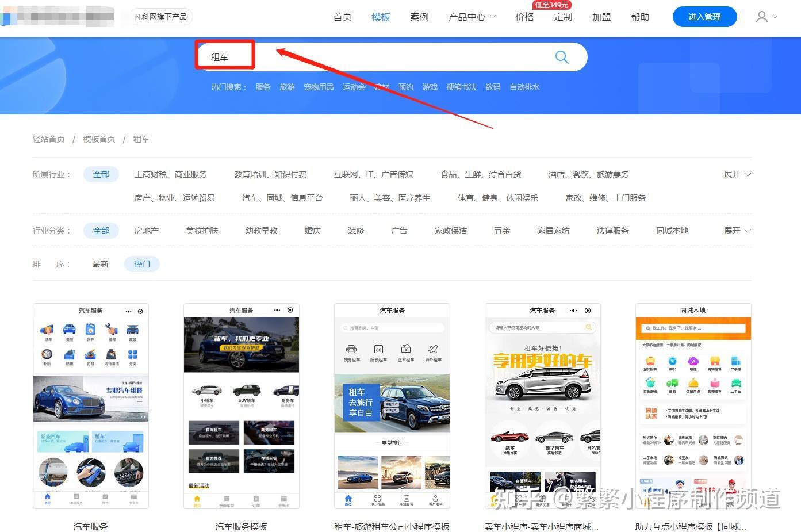Filter by 食品、生鲜、综合百货
801x532 pixels.
[x=481, y=174]
